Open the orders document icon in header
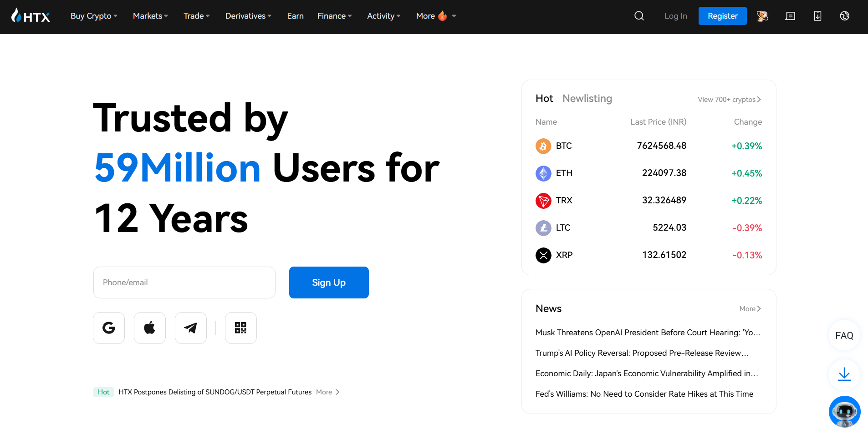This screenshot has width=868, height=434. (x=790, y=16)
